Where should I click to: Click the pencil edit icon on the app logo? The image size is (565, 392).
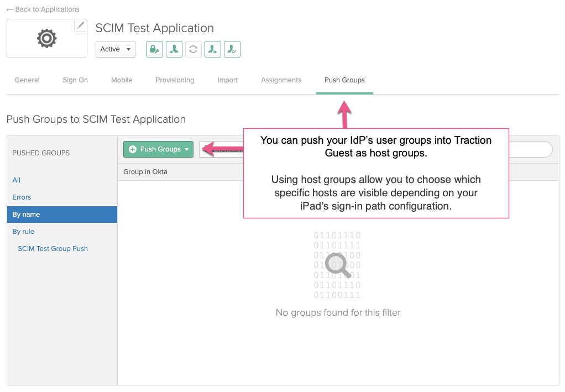[x=80, y=25]
